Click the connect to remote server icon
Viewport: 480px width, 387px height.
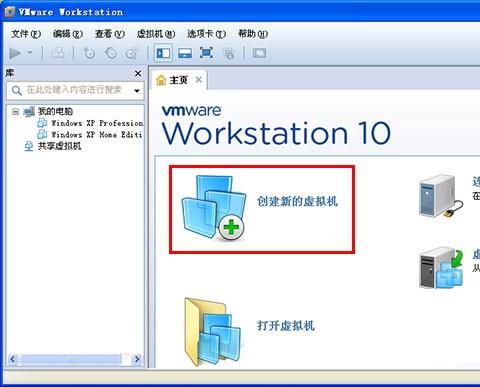point(440,197)
